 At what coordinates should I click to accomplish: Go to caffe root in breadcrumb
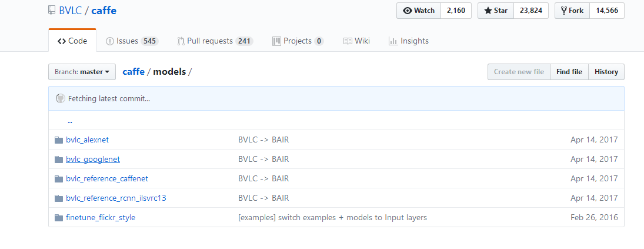coord(134,71)
